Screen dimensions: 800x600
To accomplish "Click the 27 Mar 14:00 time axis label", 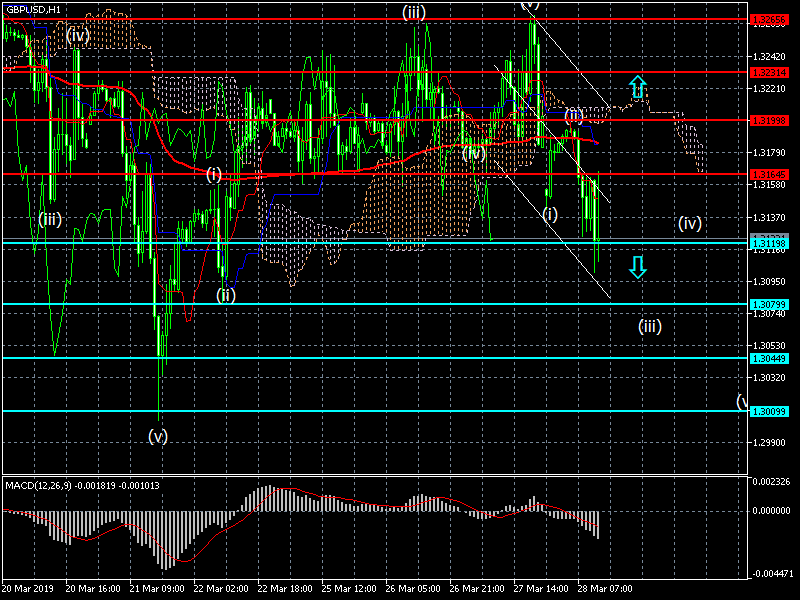I will (x=541, y=588).
